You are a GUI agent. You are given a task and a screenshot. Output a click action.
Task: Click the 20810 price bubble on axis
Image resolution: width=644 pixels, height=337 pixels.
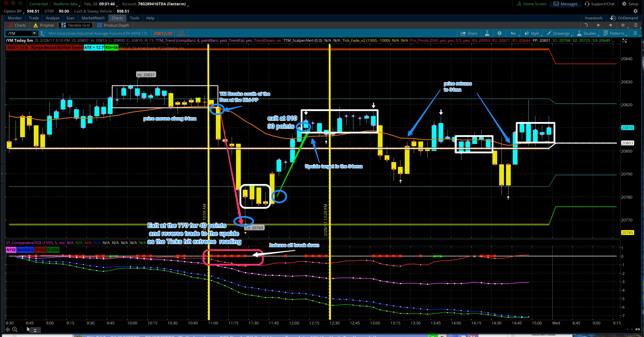[x=627, y=128]
